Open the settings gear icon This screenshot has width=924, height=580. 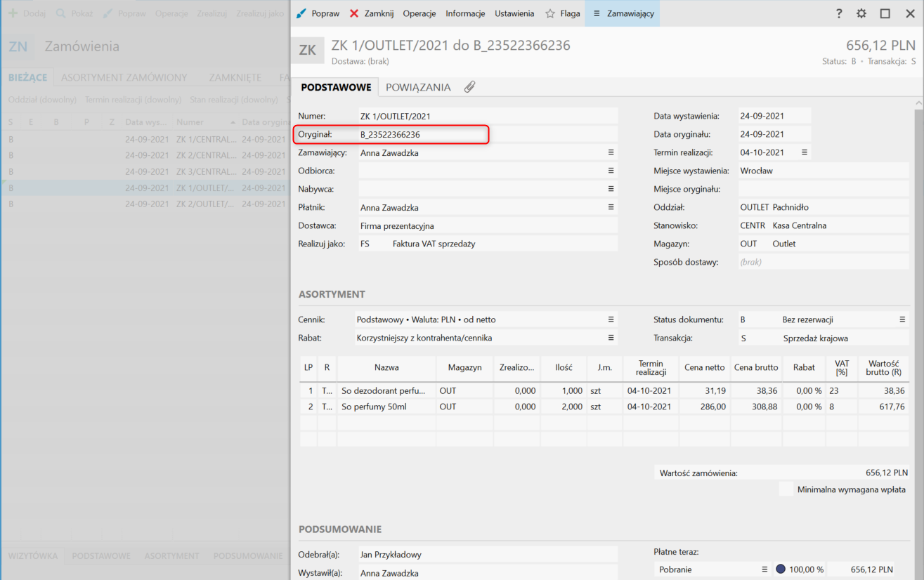pyautogui.click(x=861, y=13)
